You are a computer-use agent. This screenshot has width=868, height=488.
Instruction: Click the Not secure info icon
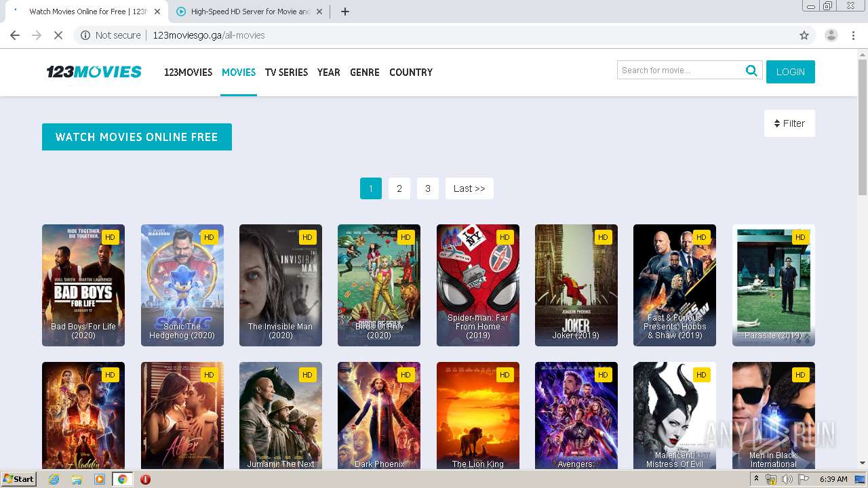point(85,35)
